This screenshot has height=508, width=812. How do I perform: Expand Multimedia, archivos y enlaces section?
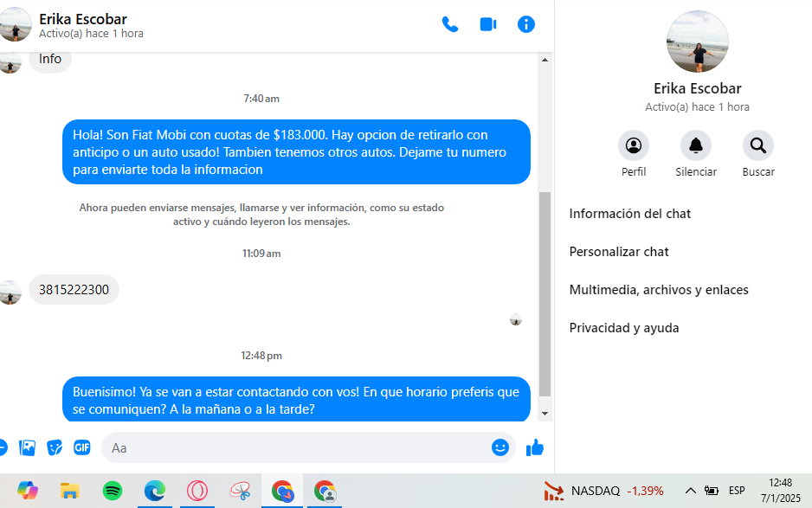click(x=659, y=289)
